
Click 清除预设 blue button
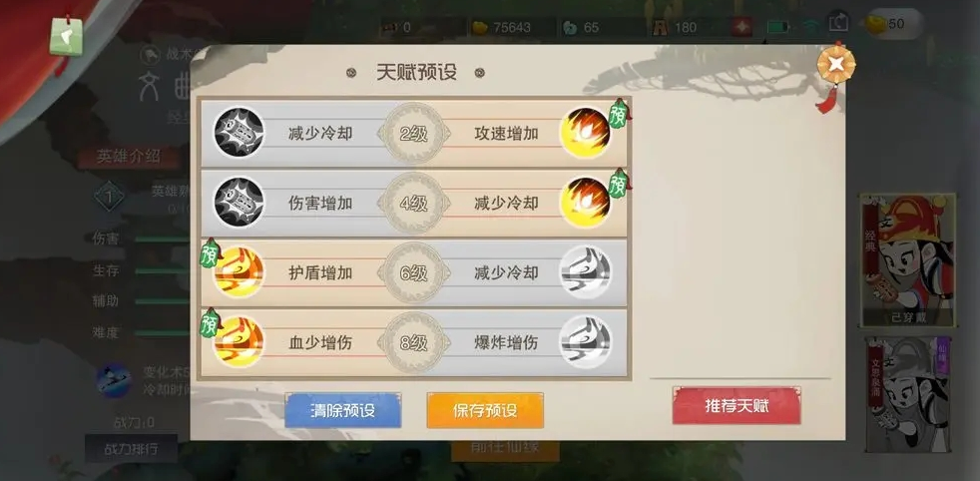click(x=342, y=410)
